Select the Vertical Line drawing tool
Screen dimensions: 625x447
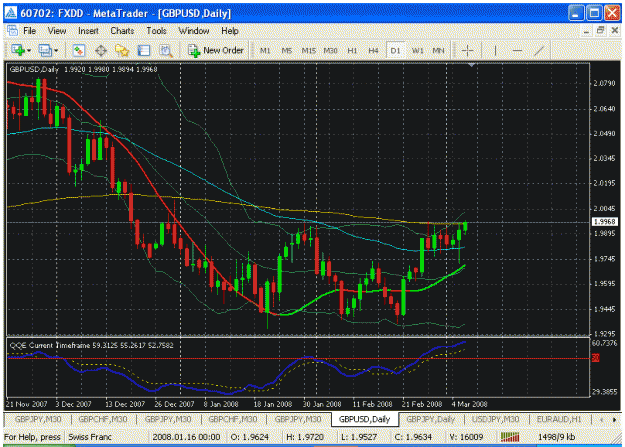[495, 50]
